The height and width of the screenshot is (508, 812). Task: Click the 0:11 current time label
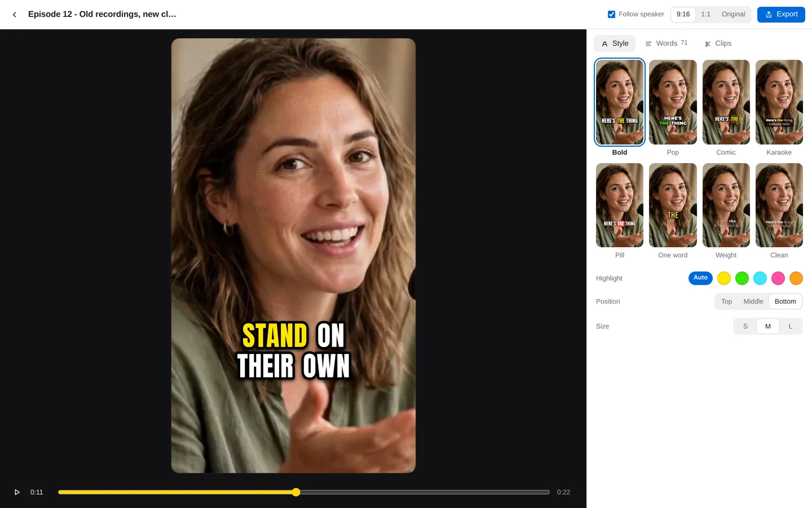pos(37,492)
